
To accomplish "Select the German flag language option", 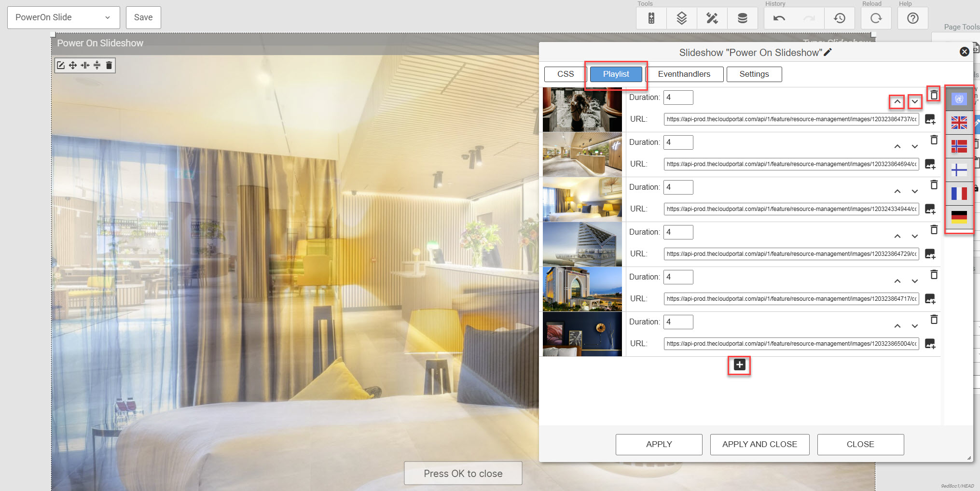I will coord(959,217).
